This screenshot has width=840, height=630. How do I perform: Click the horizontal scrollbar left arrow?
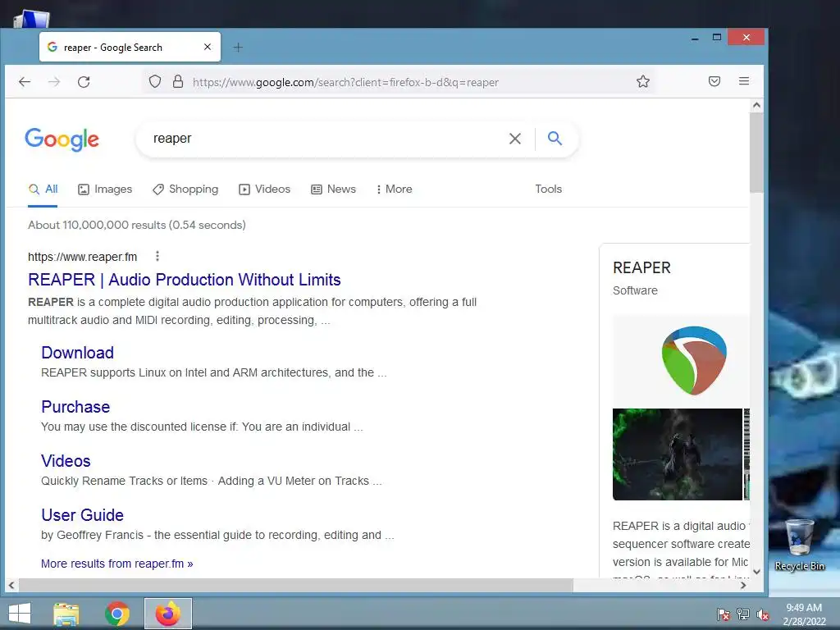pos(11,586)
